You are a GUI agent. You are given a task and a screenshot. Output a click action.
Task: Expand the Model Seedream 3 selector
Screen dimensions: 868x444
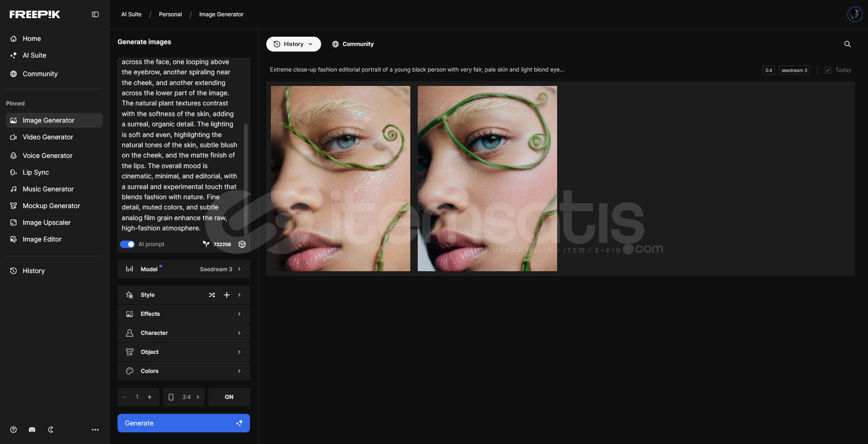(x=184, y=269)
